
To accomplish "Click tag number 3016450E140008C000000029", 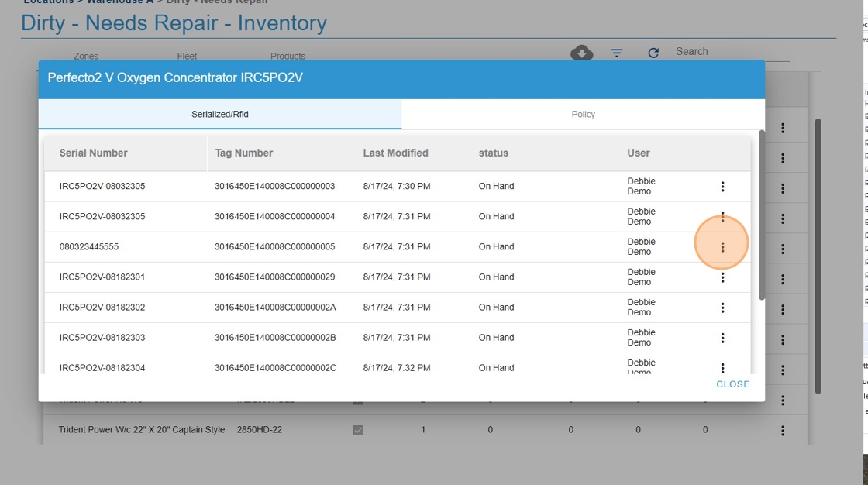I will (x=275, y=277).
